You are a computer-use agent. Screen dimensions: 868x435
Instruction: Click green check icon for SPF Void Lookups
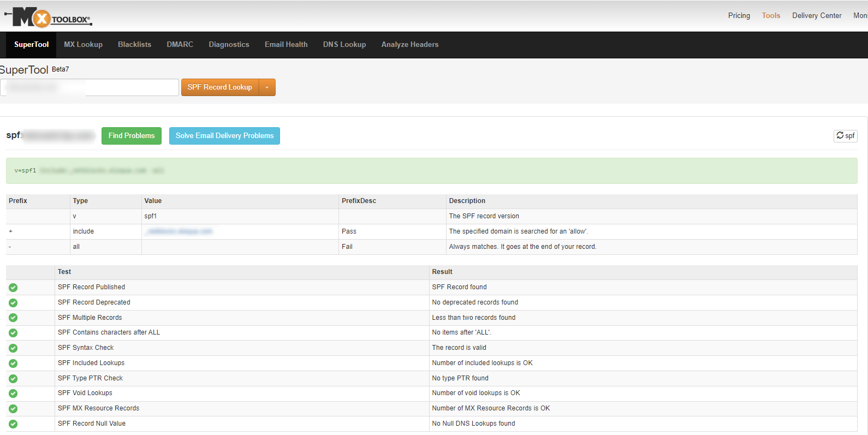pos(13,394)
